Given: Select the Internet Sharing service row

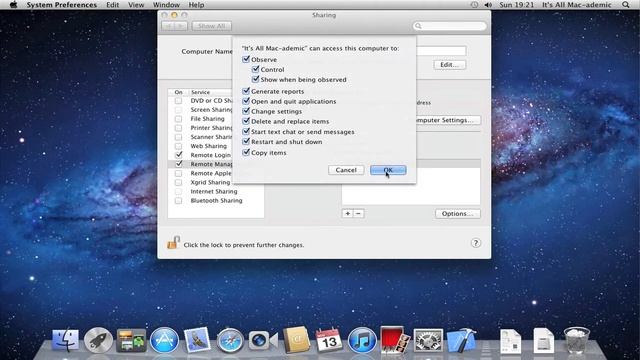Looking at the screenshot, I should 216,191.
